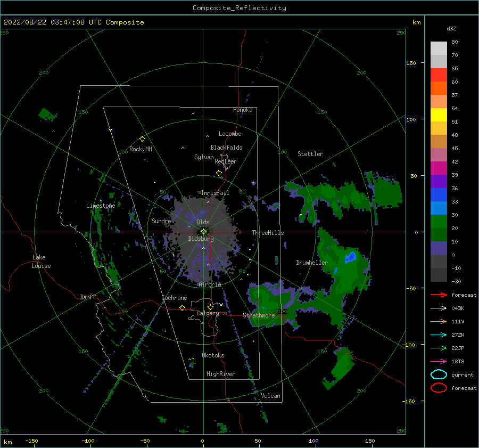Click the yellow diamond marker below RedDeer

219,173
